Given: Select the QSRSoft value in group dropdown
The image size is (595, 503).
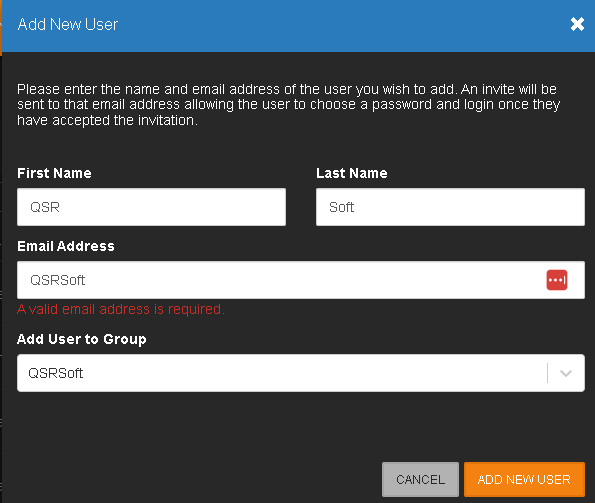Looking at the screenshot, I should coord(56,373).
